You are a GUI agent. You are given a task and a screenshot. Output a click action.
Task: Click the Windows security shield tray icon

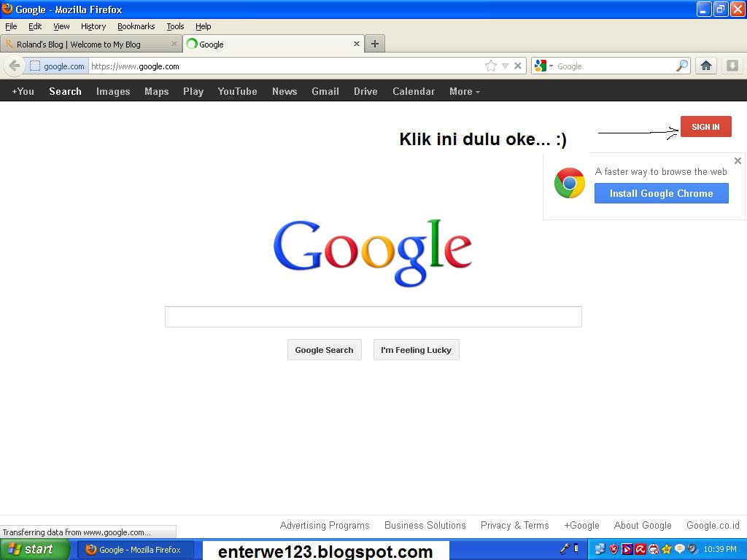614,549
